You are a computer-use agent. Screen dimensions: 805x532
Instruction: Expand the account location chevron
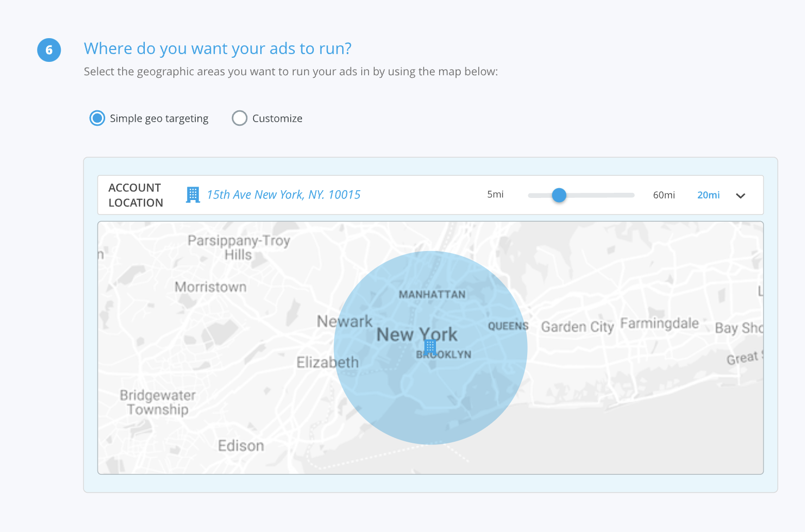pos(741,195)
